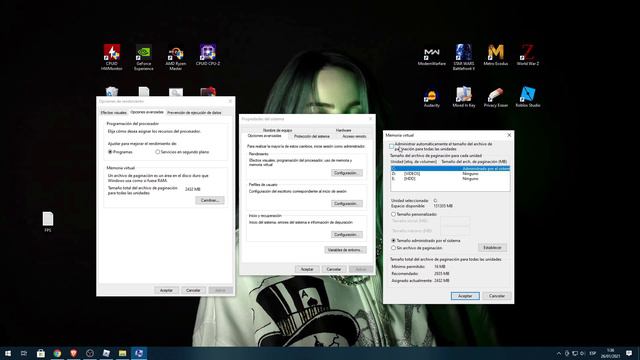Open the yellow File Explorer taskbar icon
Screen dimensions: 640x360
[122, 353]
